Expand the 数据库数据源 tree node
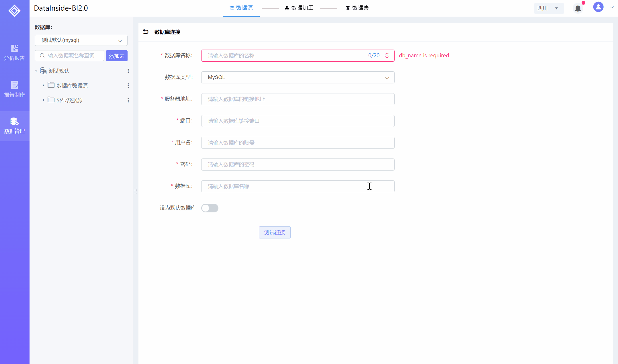Viewport: 618px width, 364px height. point(44,85)
